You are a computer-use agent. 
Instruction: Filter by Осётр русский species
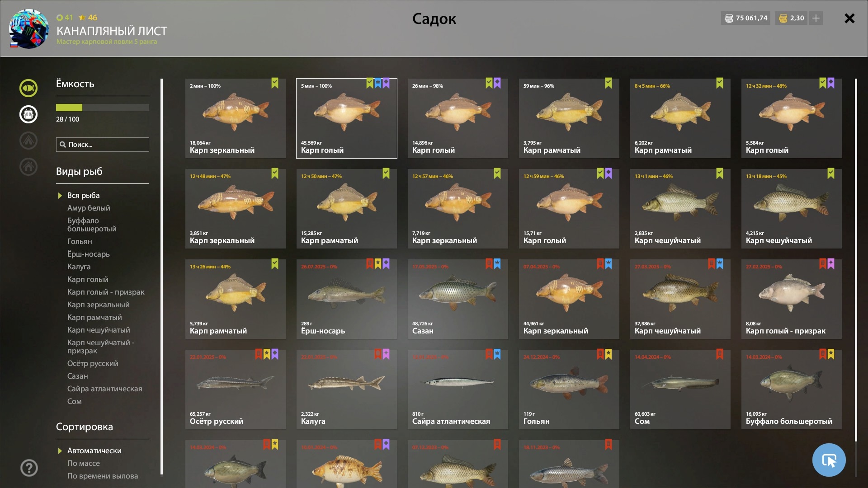point(93,363)
